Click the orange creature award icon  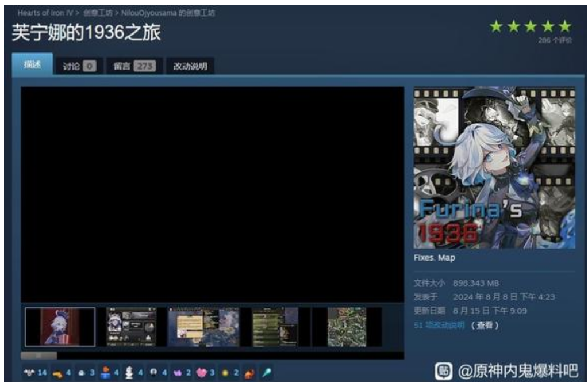coord(249,373)
